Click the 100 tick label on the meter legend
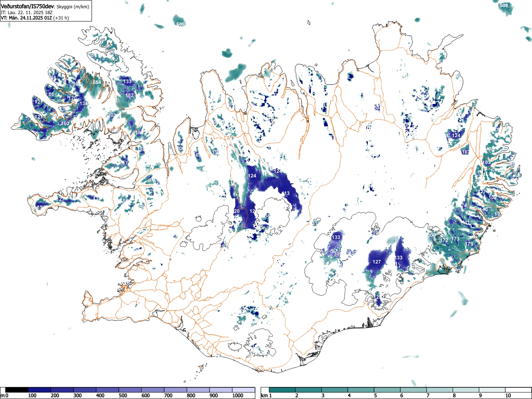532x399 pixels. (32, 396)
